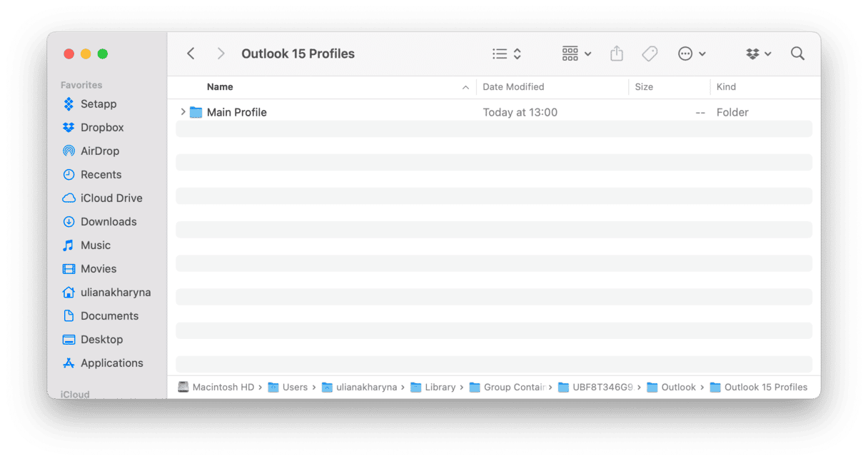The image size is (868, 461).
Task: Sort by the Date Modified column
Action: (x=513, y=87)
